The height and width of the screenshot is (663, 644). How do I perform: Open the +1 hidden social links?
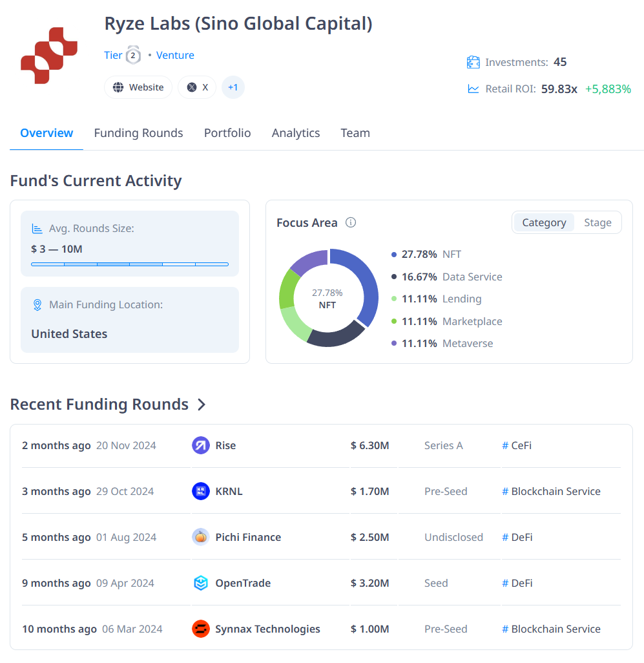[233, 87]
